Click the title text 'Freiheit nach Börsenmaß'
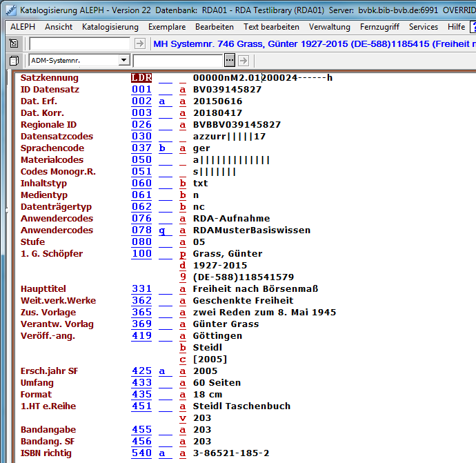The image size is (476, 463). [255, 288]
